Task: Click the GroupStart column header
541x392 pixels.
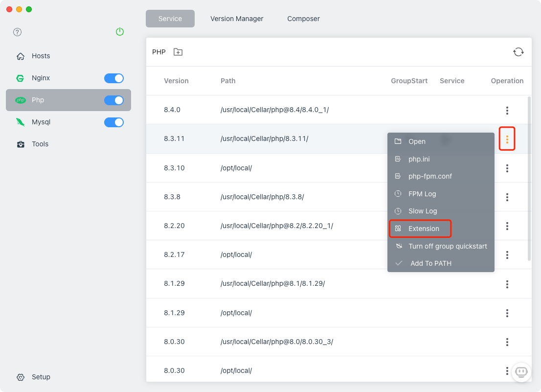Action: point(409,81)
